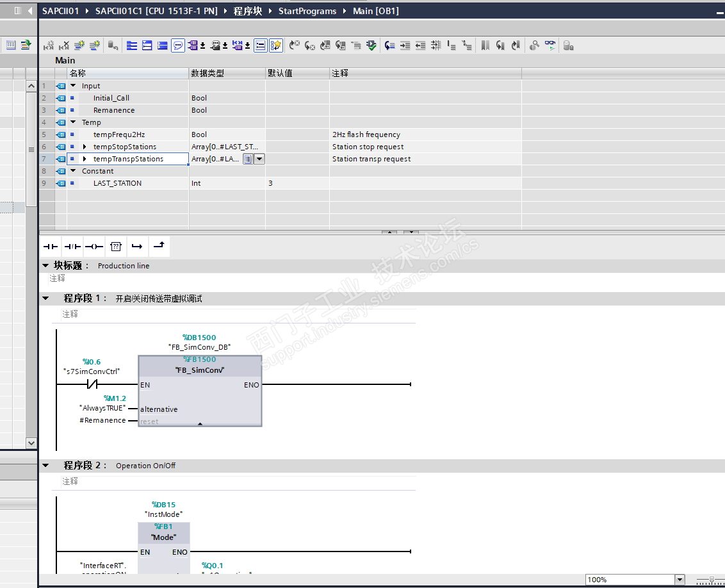Click the LAST_STATION default value cell

click(x=297, y=183)
